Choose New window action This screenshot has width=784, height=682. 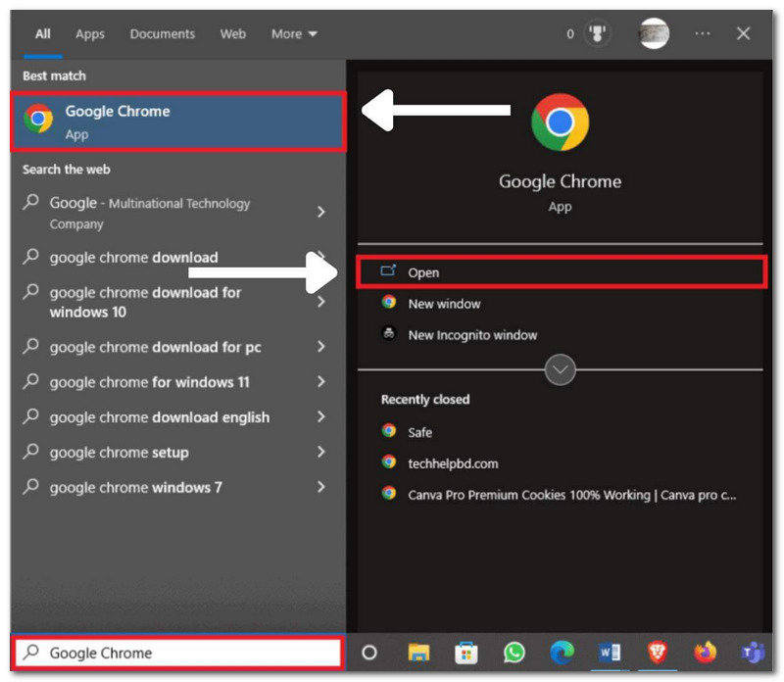click(x=561, y=304)
